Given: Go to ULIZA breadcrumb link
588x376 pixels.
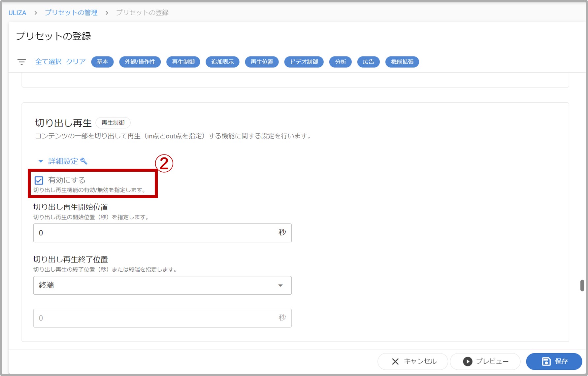Looking at the screenshot, I should [x=17, y=13].
